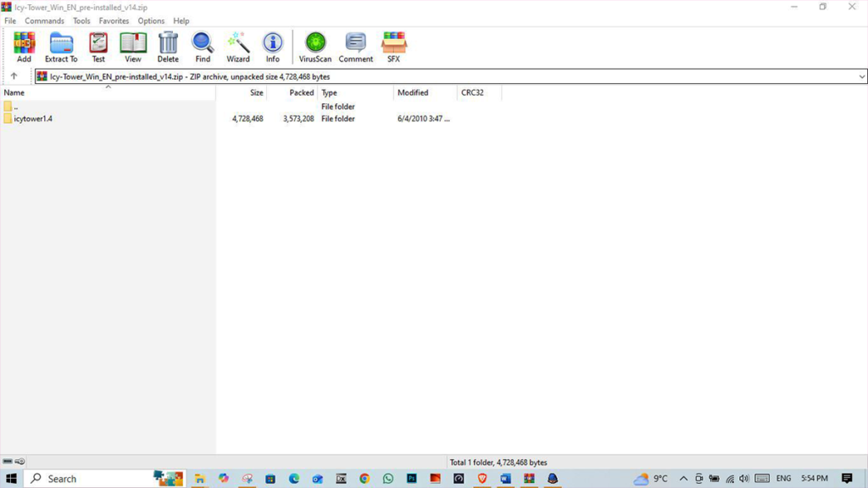This screenshot has height=488, width=868.
Task: Run the Test archive tool
Action: [98, 47]
